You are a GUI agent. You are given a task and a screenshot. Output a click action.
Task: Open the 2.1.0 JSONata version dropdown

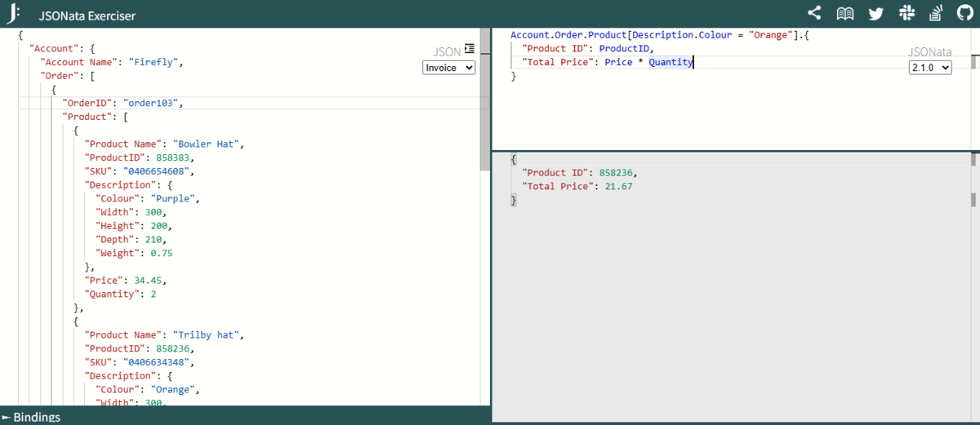930,68
